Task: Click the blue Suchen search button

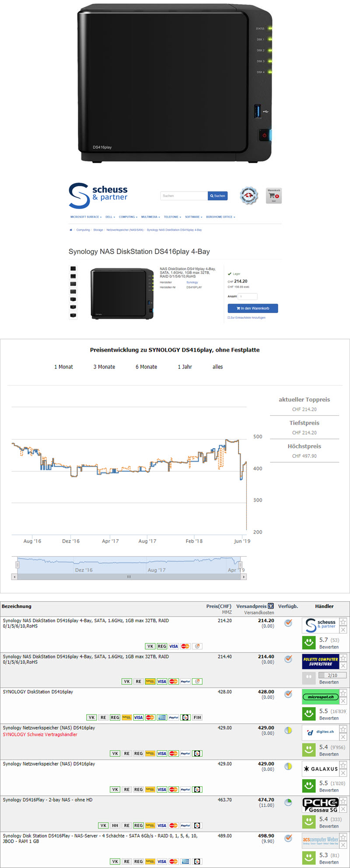Action: click(x=217, y=196)
